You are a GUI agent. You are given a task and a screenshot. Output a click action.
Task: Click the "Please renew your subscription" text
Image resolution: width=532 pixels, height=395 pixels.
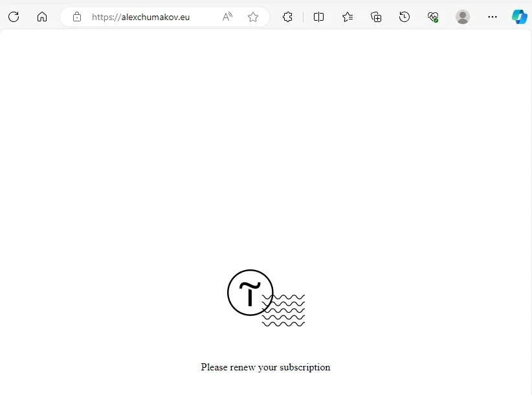pyautogui.click(x=265, y=367)
